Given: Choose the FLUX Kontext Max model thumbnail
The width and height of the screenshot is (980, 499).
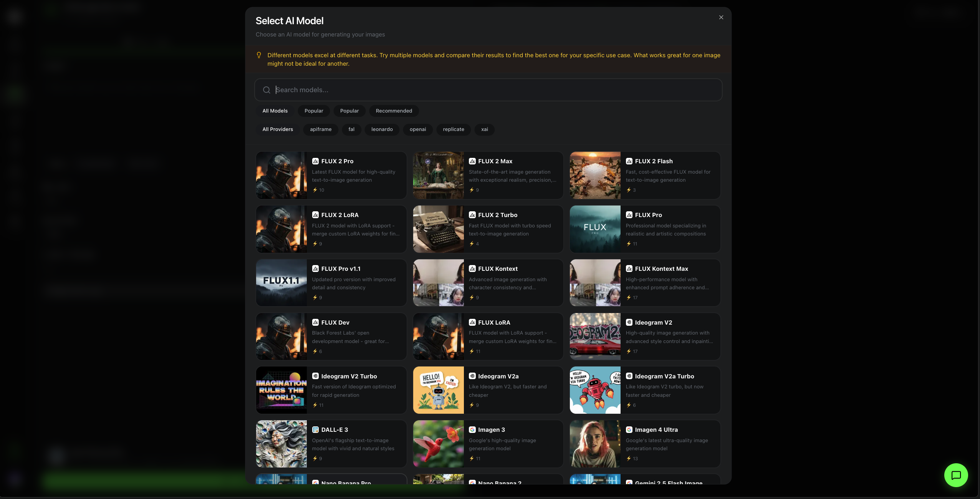Looking at the screenshot, I should [x=595, y=283].
